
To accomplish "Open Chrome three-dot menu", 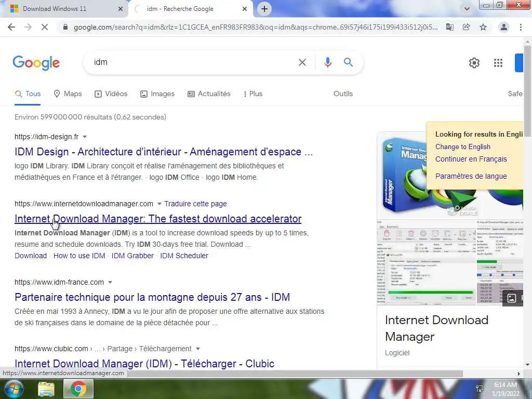I will coord(521,27).
